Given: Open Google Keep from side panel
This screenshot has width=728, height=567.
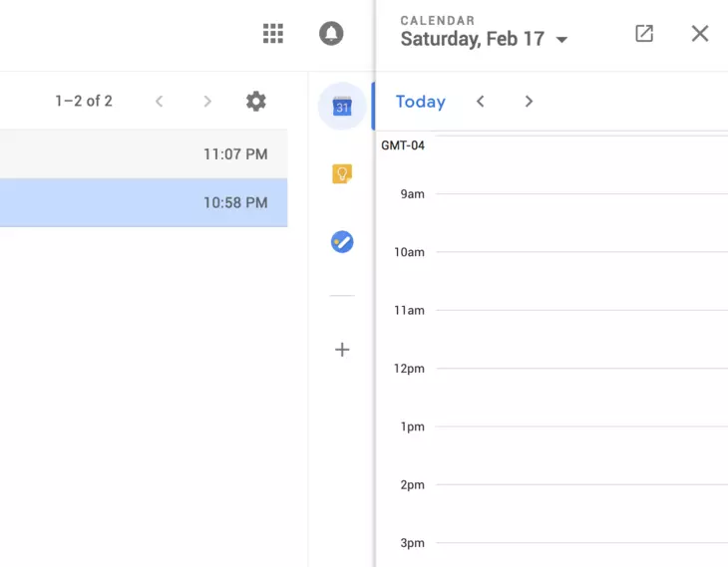Looking at the screenshot, I should pos(342,174).
